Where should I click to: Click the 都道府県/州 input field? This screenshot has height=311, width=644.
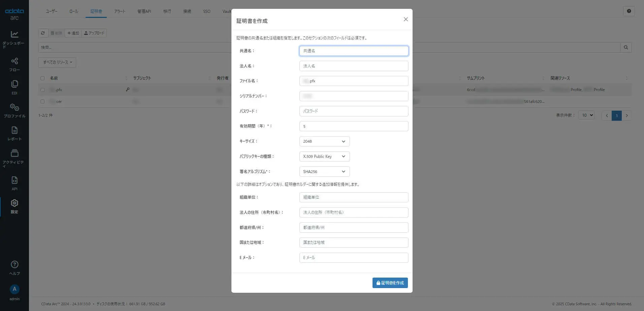point(354,228)
